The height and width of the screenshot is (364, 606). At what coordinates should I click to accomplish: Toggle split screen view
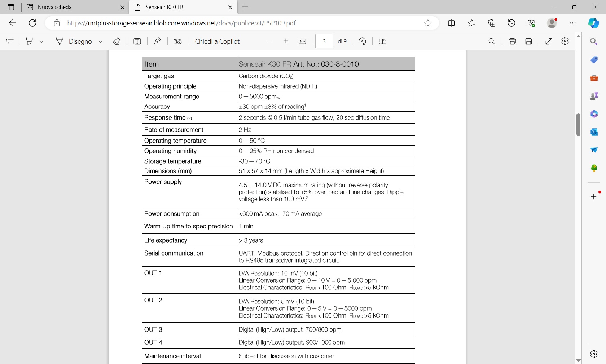click(451, 23)
